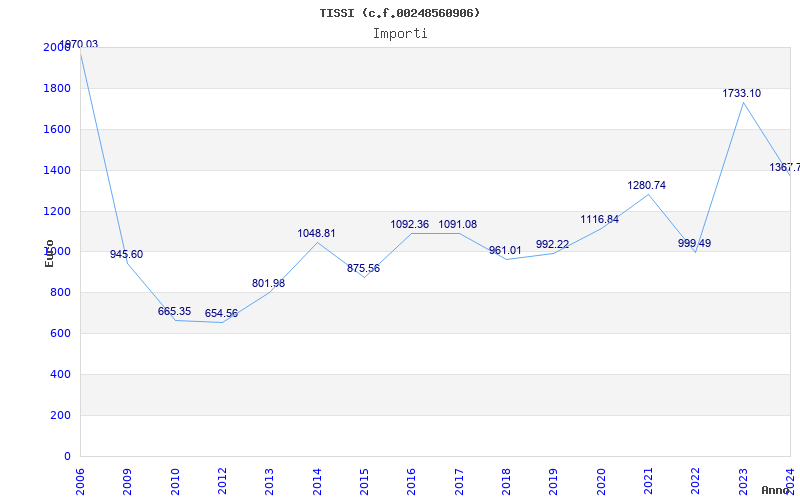Select the 1280.74 data label
Image resolution: width=800 pixels, height=500 pixels.
646,186
